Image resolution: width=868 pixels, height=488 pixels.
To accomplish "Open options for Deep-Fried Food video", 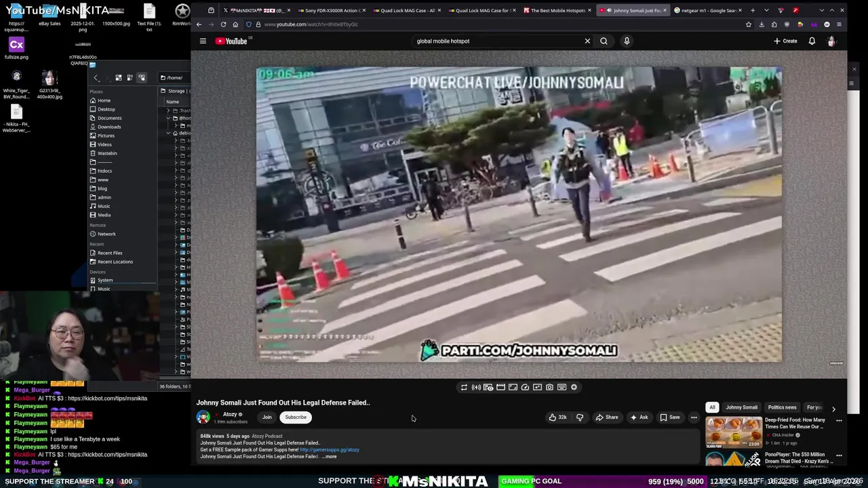I will pos(839,421).
